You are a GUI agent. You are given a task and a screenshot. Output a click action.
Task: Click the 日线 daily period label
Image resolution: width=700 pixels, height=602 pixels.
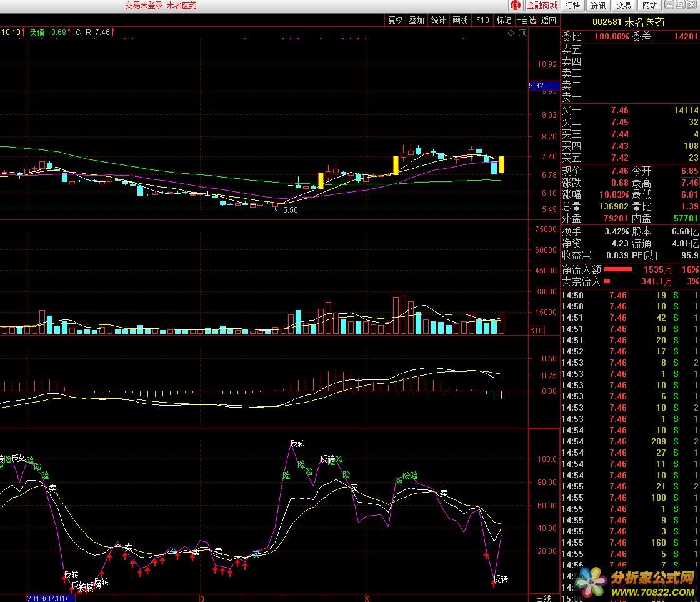tap(543, 598)
